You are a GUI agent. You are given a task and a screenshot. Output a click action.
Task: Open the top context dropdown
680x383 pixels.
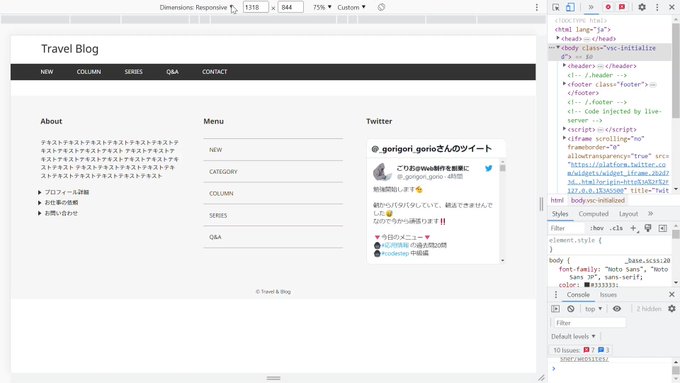(594, 309)
